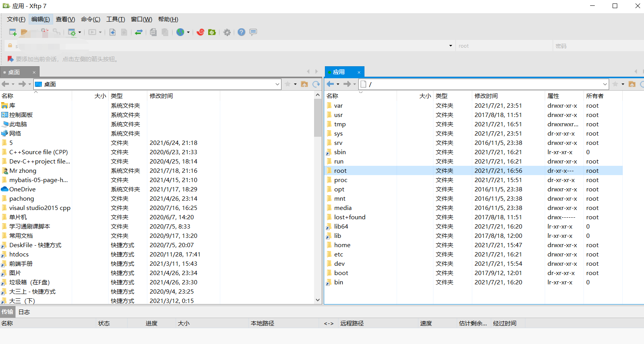This screenshot has width=644, height=344.
Task: Sort remote files by 属性 column header
Action: pos(564,96)
